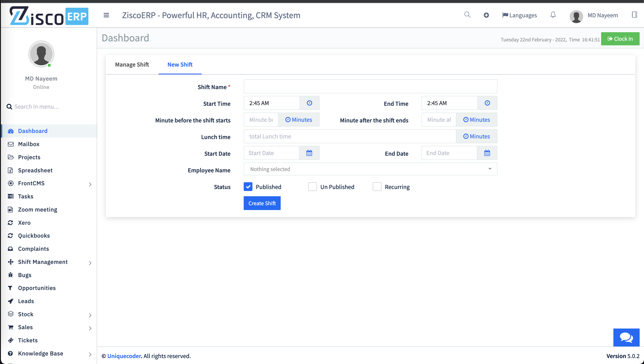
Task: Click the Minute before shift input
Action: [x=261, y=120]
